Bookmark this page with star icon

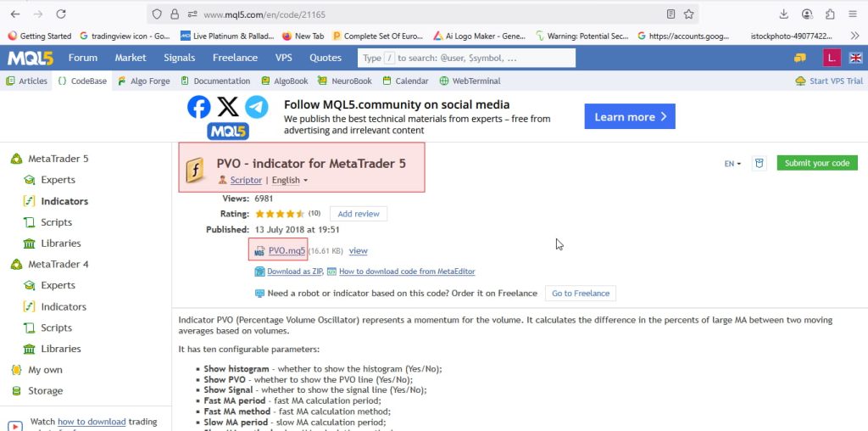(688, 14)
